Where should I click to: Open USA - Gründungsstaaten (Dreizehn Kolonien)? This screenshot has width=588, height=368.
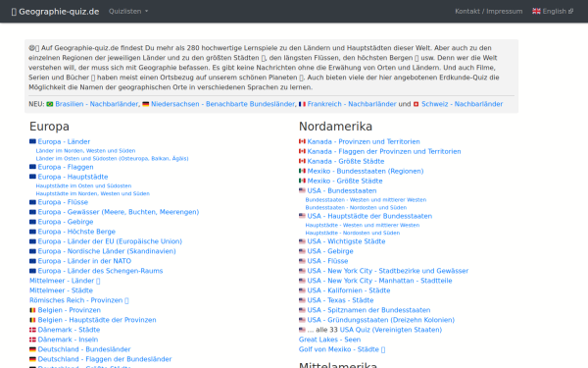point(381,320)
